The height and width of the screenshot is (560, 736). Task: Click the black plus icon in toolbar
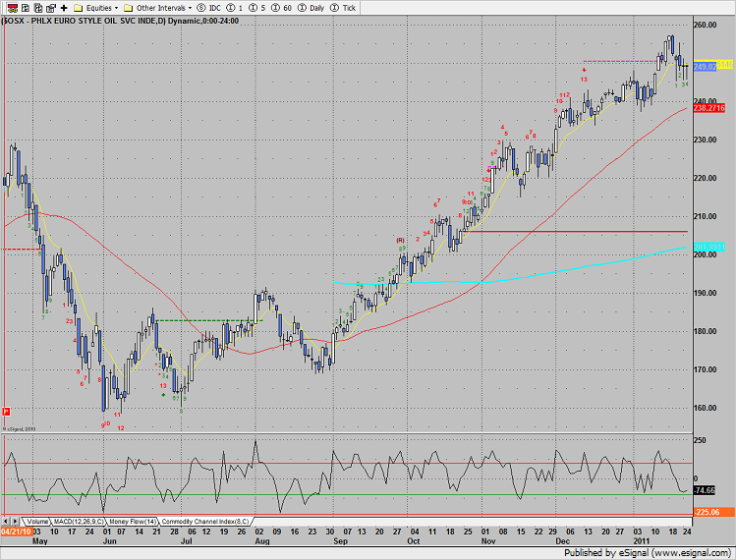pyautogui.click(x=64, y=8)
